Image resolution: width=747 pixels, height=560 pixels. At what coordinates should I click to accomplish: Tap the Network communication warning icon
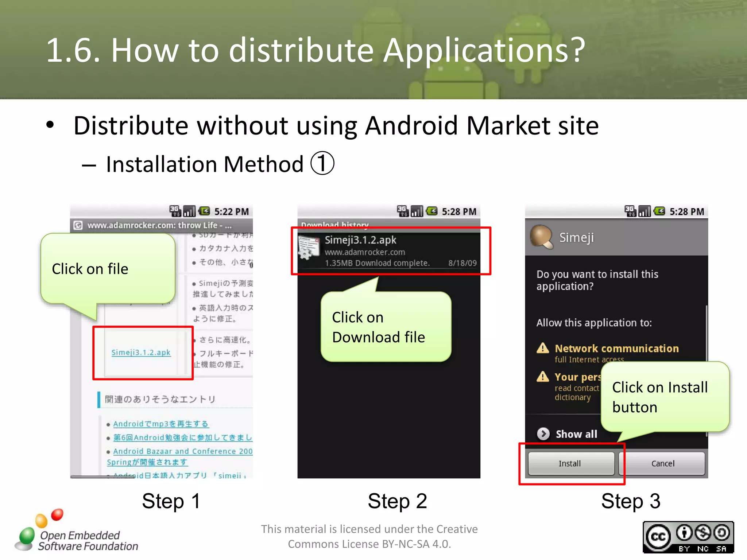point(543,349)
